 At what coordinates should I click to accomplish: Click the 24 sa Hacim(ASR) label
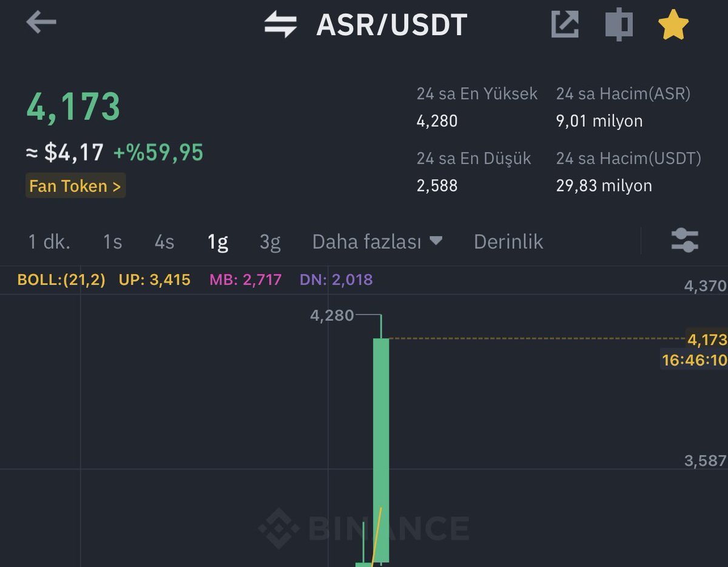click(x=623, y=93)
